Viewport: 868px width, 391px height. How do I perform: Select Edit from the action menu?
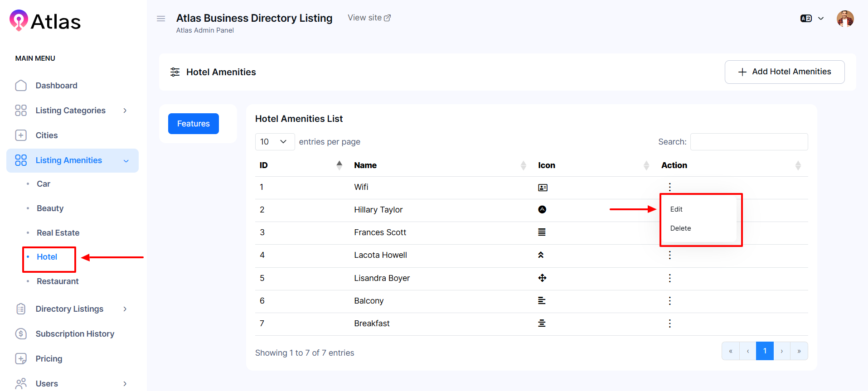coord(676,209)
